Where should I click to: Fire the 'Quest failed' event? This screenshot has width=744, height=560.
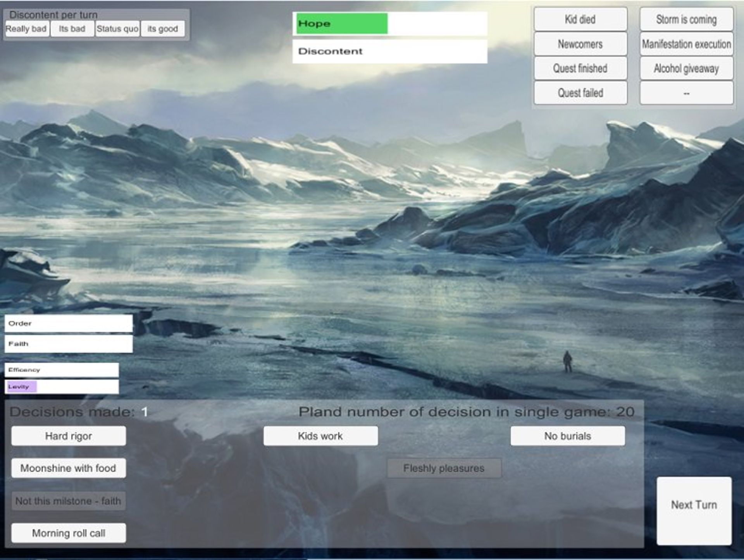(580, 93)
